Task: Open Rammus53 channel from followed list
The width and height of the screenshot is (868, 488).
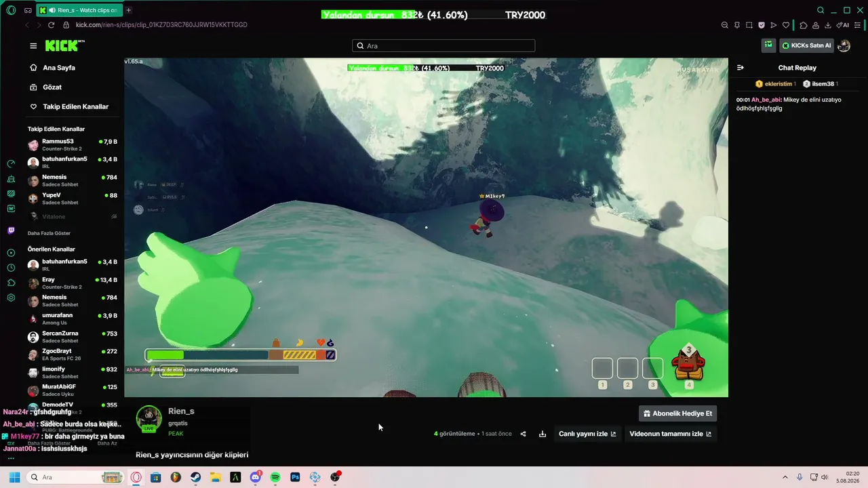Action: click(73, 144)
